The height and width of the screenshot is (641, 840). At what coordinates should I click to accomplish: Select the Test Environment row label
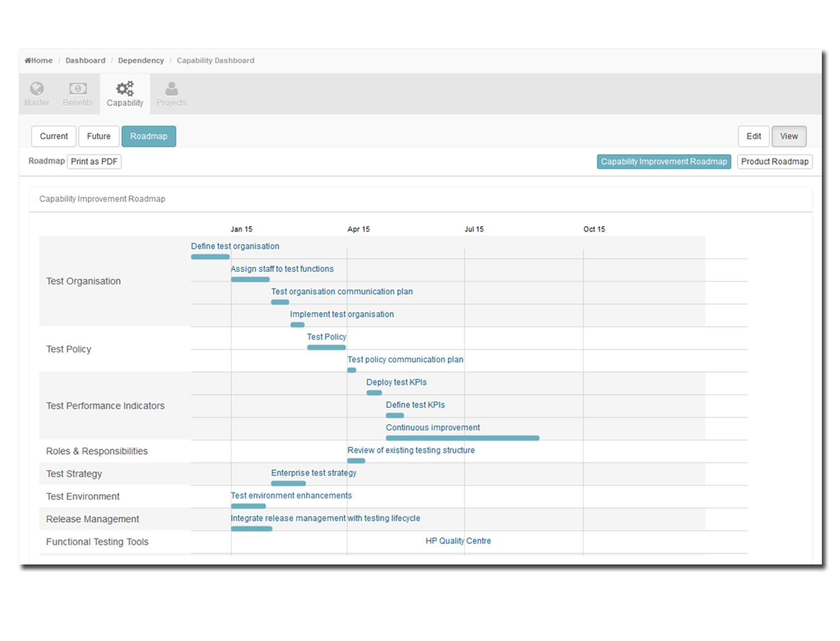(x=83, y=496)
